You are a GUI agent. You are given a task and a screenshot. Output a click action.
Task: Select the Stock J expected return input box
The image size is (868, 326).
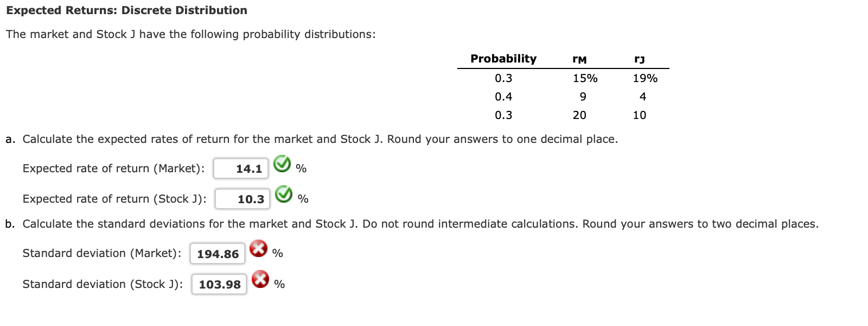point(242,198)
